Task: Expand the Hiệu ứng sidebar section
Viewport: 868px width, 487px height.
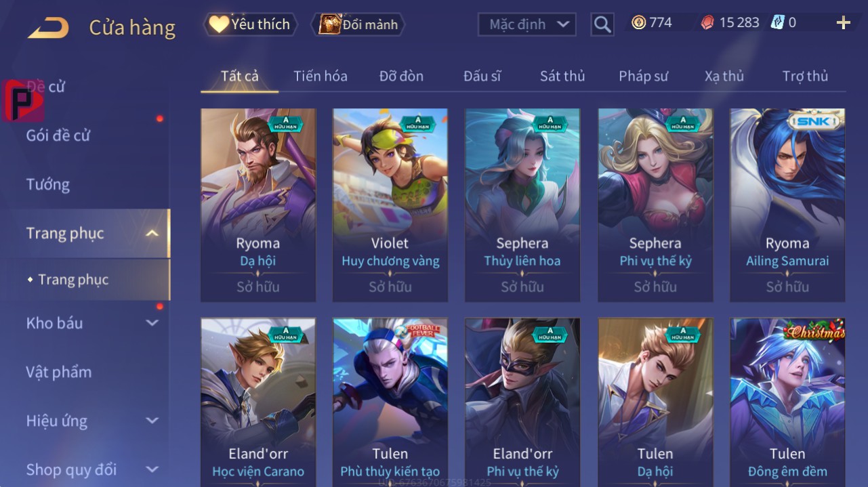Action: point(152,421)
